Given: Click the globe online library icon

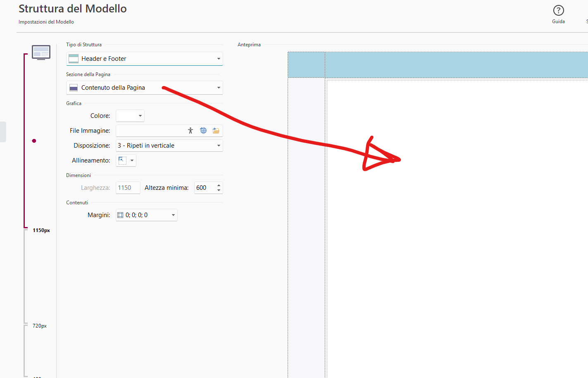Looking at the screenshot, I should [203, 131].
